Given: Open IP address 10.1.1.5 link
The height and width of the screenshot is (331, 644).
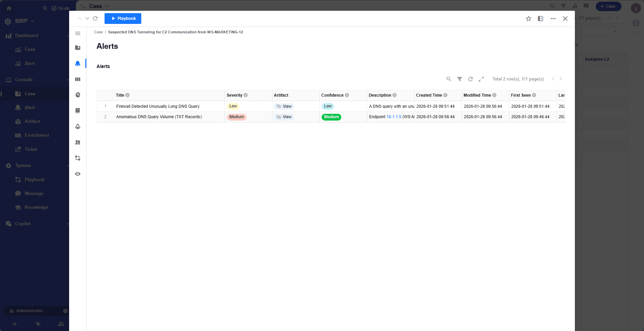Looking at the screenshot, I should [x=394, y=117].
